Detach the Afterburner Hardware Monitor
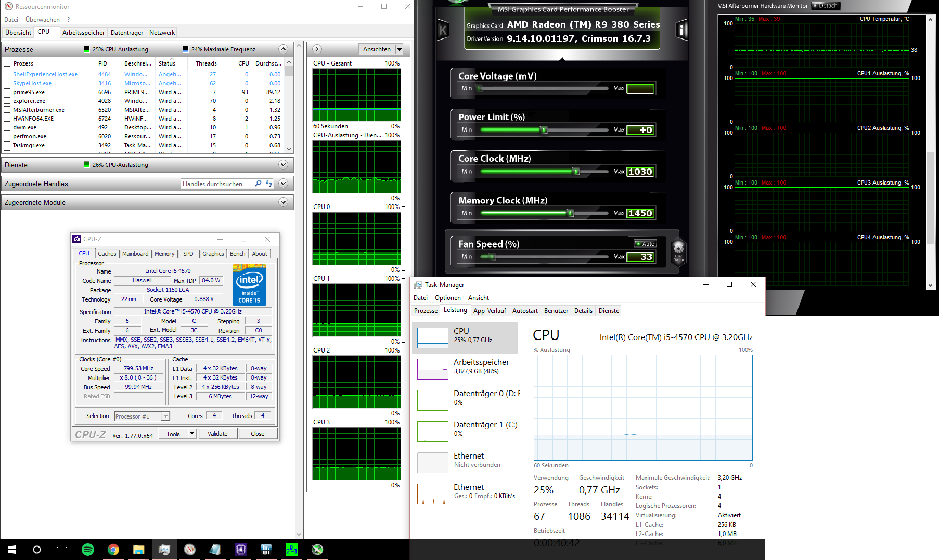This screenshot has height=560, width=939. click(826, 6)
